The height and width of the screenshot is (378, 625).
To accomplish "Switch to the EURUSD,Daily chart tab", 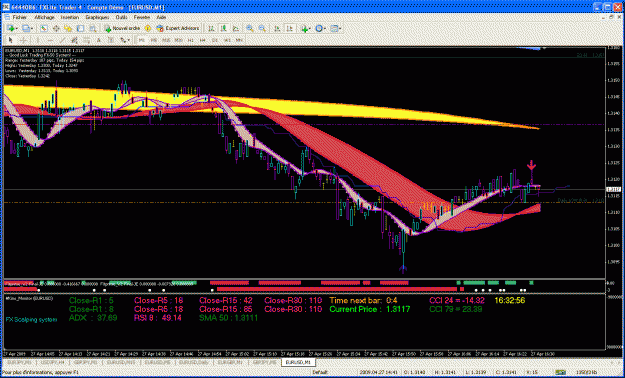I will click(x=193, y=362).
